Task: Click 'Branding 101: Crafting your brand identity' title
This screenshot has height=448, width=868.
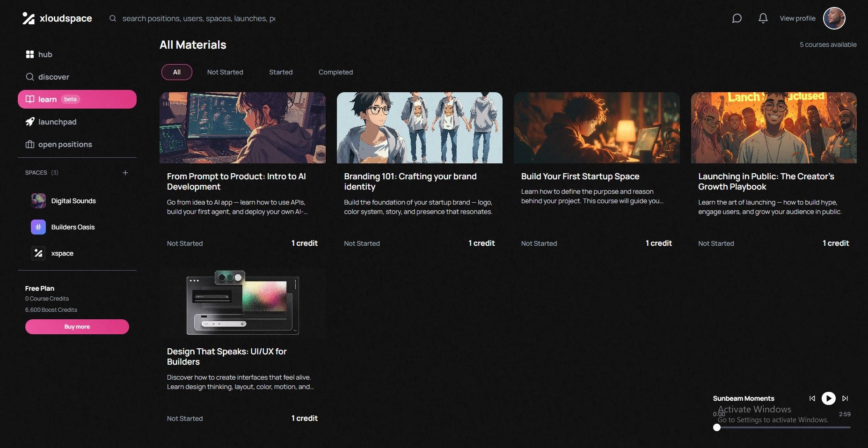Action: click(x=410, y=182)
